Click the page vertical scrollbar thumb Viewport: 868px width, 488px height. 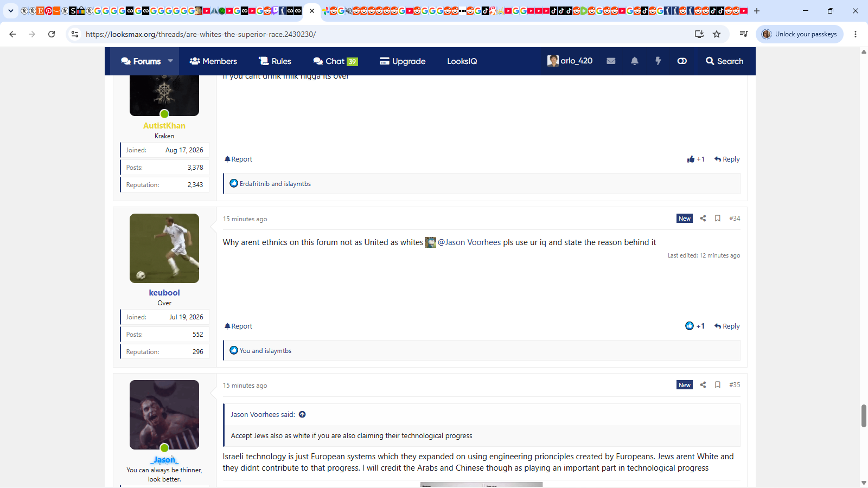864,416
